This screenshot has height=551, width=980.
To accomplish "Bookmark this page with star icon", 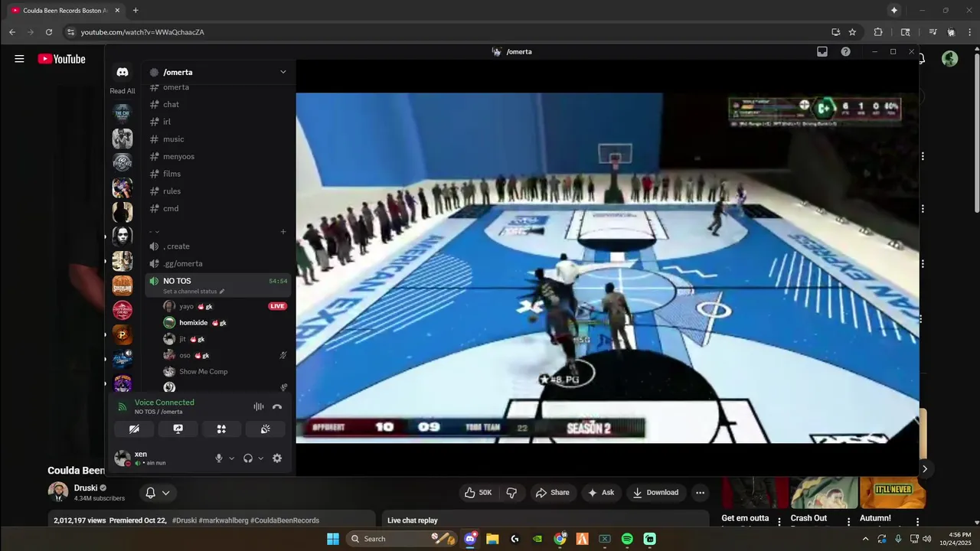I will 852,32.
